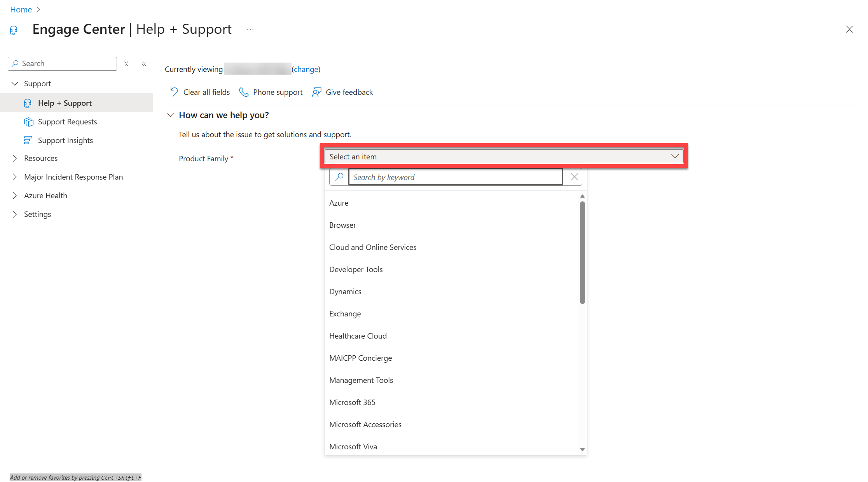Click the Give feedback person icon
The height and width of the screenshot is (482, 868).
(x=316, y=92)
